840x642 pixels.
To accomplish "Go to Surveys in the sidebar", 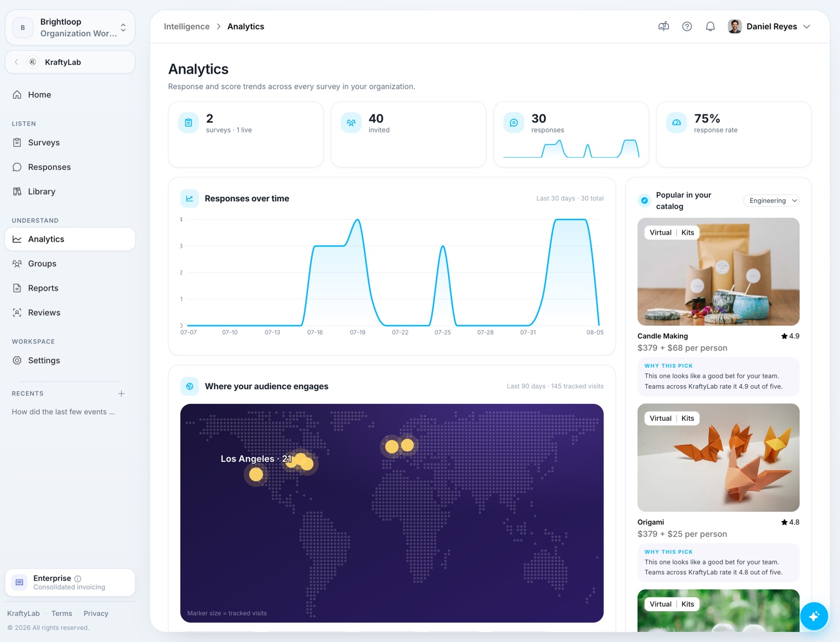I will 70,142.
